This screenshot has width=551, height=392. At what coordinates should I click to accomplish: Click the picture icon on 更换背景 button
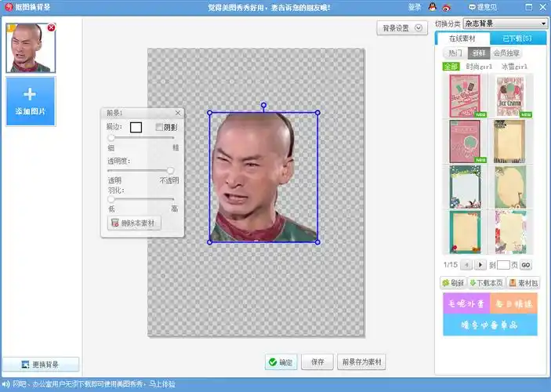click(25, 365)
